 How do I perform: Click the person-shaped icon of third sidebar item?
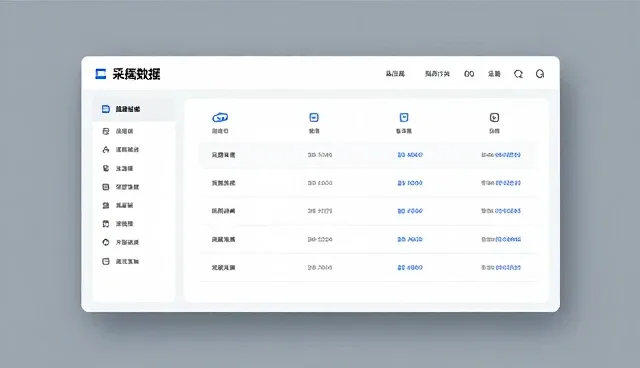106,149
